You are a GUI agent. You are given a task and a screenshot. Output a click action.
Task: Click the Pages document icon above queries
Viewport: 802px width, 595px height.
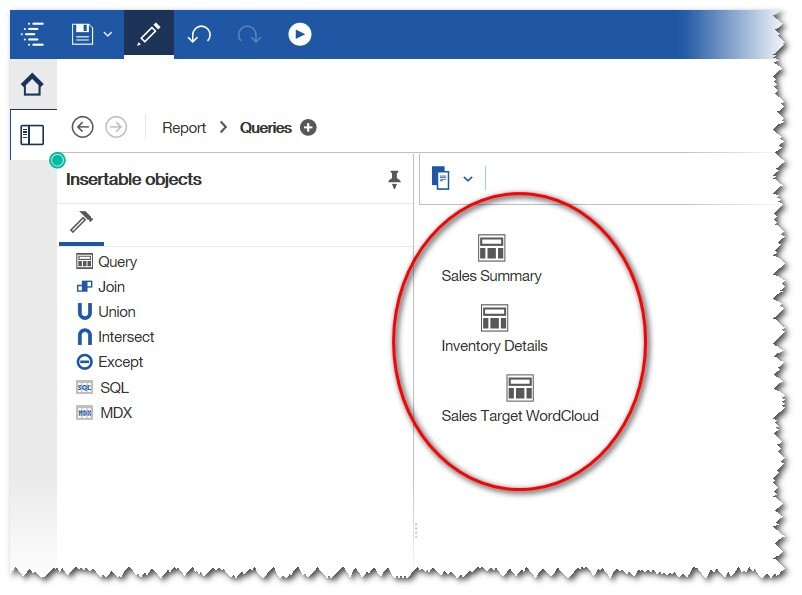pyautogui.click(x=441, y=178)
